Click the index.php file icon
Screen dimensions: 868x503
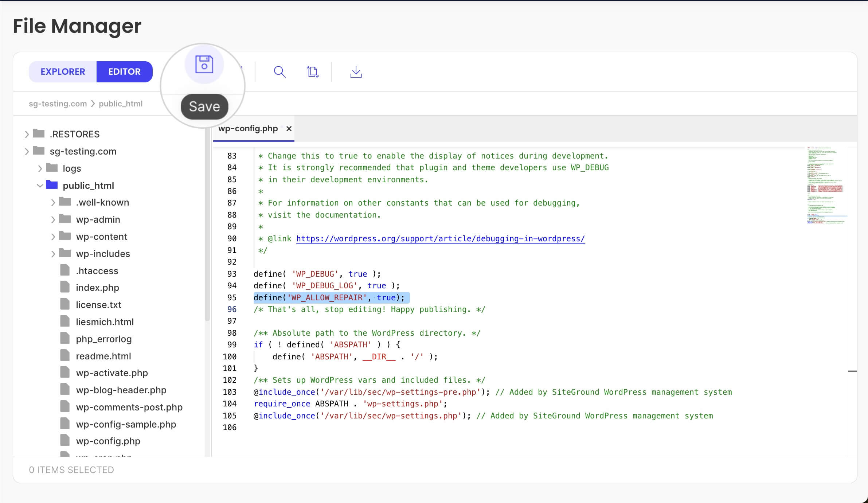(x=65, y=287)
